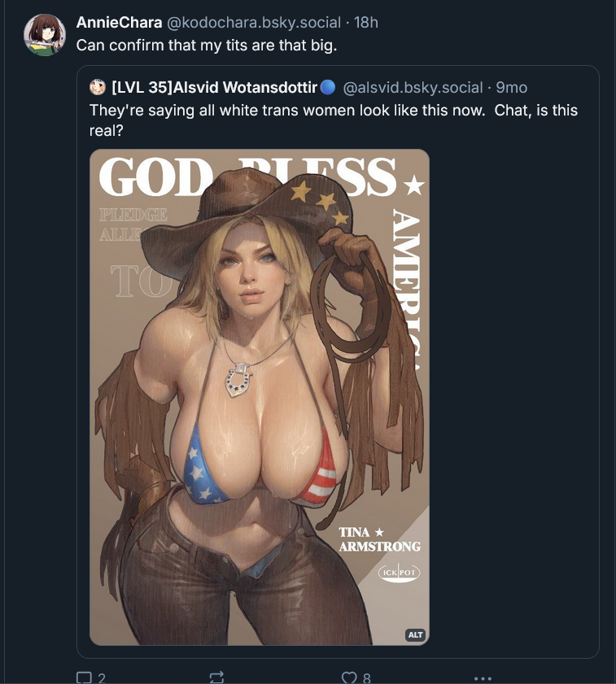This screenshot has width=616, height=684.
Task: Click the reply count of 2
Action: pos(101,677)
